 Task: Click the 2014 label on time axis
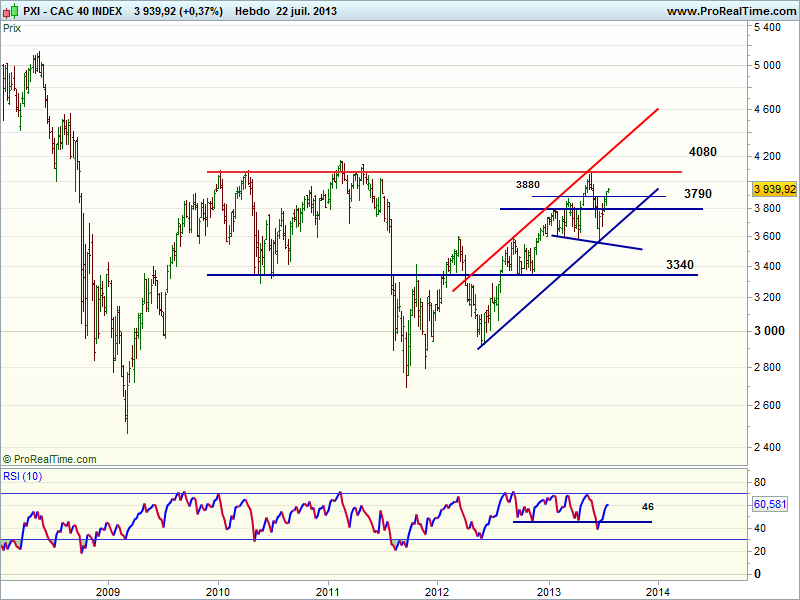click(657, 591)
